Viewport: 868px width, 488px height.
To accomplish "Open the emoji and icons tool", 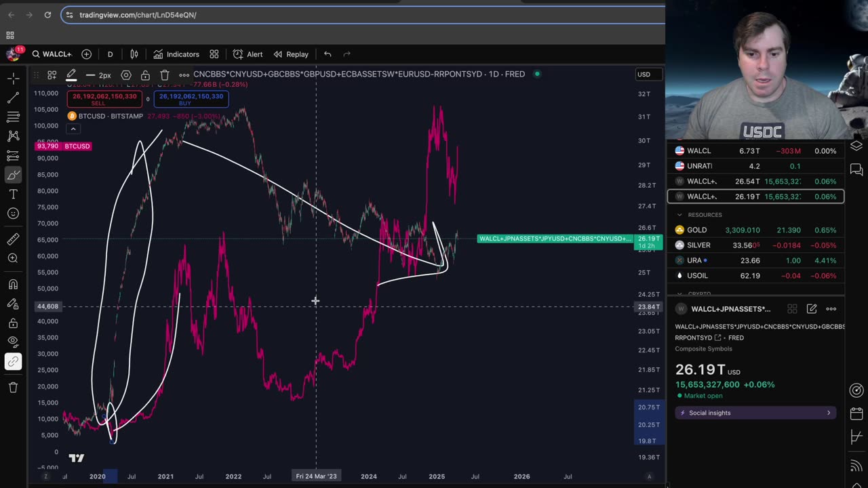I will click(13, 213).
